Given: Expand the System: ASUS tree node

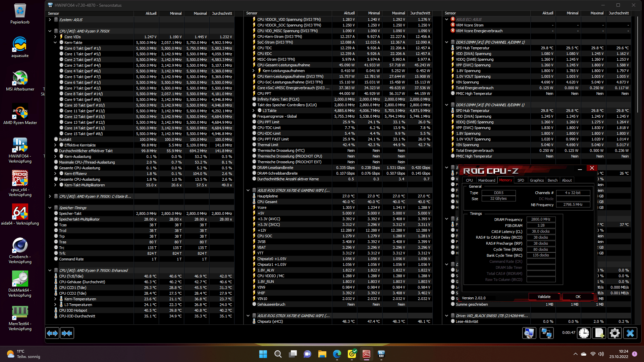Looking at the screenshot, I should coord(50,20).
